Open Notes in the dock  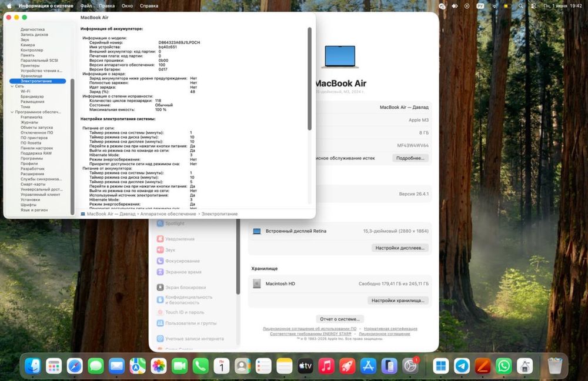285,366
